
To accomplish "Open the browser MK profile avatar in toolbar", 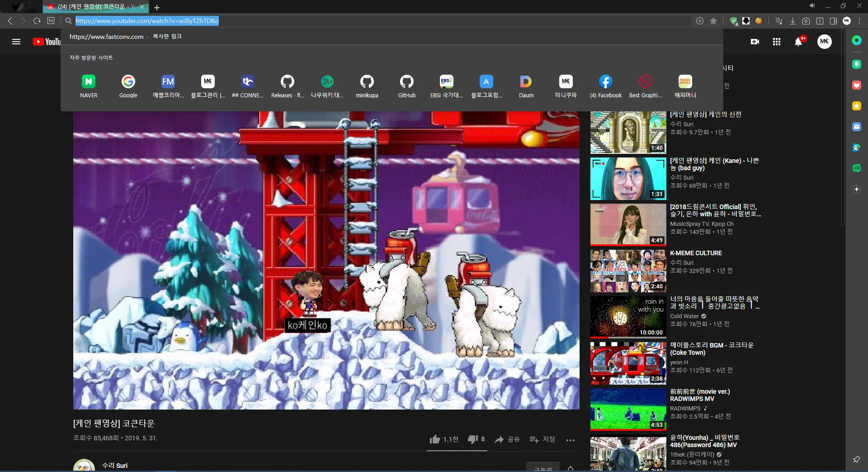I will (847, 21).
